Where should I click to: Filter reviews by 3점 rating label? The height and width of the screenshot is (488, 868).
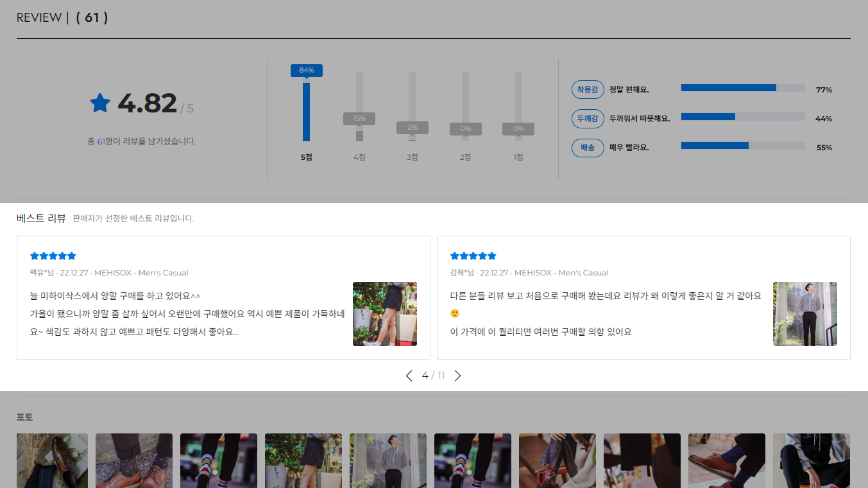(x=412, y=157)
